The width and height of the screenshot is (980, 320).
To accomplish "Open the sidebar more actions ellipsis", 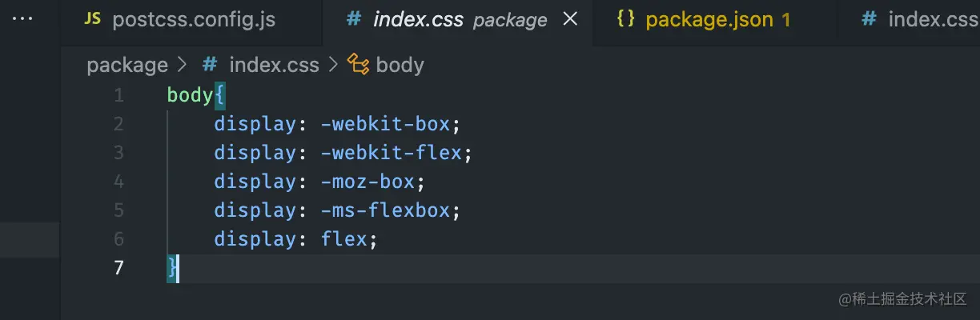I will tap(23, 19).
